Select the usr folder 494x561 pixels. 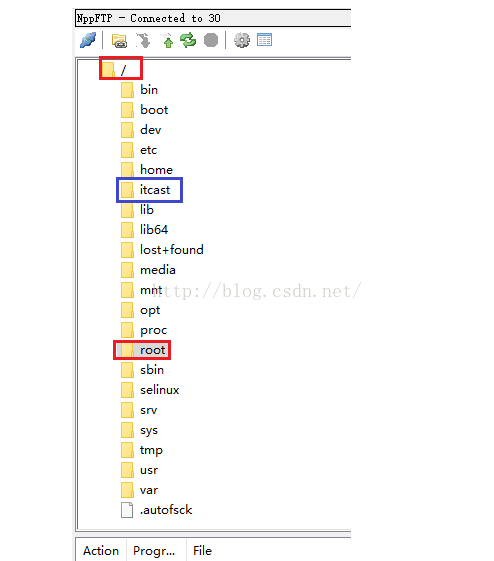[x=140, y=470]
